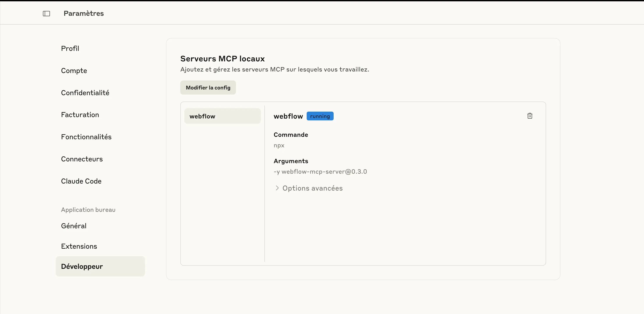The height and width of the screenshot is (314, 644).
Task: Click the Modifier la config button
Action: (x=208, y=87)
